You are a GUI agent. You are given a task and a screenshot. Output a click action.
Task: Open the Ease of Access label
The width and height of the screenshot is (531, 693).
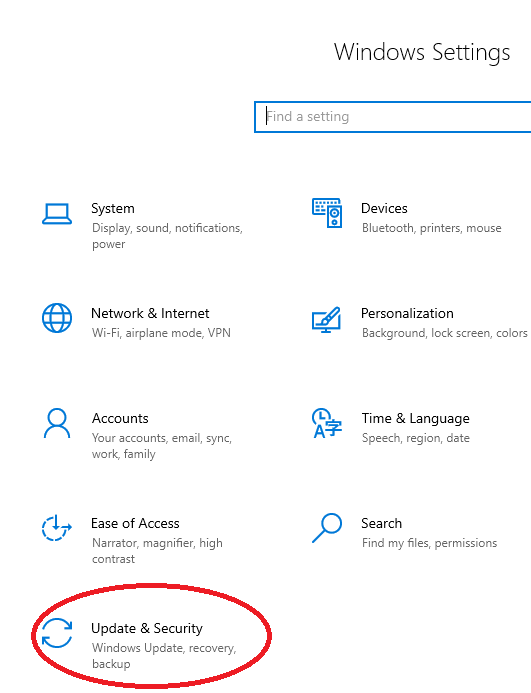pyautogui.click(x=135, y=523)
